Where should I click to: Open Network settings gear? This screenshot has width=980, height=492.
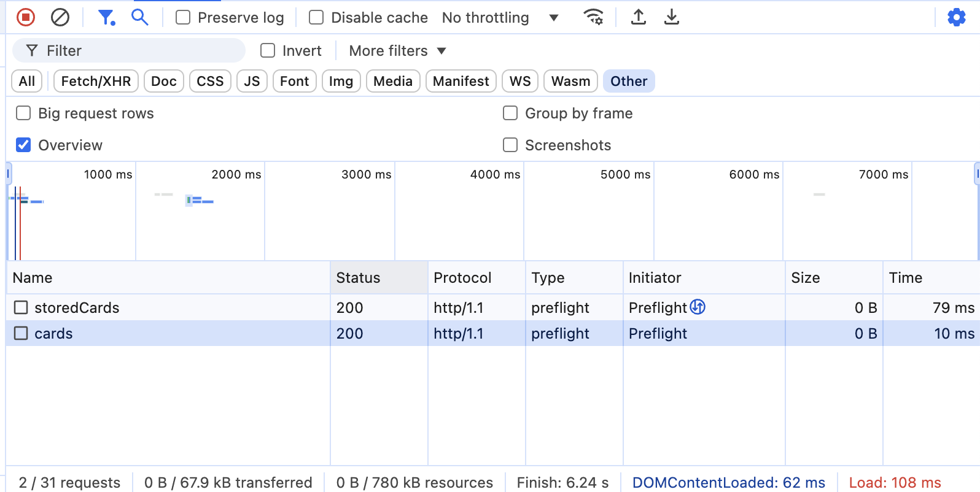(x=956, y=17)
